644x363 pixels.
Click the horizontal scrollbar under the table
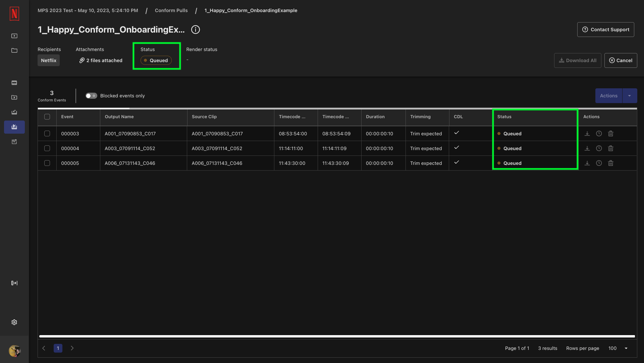pos(337,336)
